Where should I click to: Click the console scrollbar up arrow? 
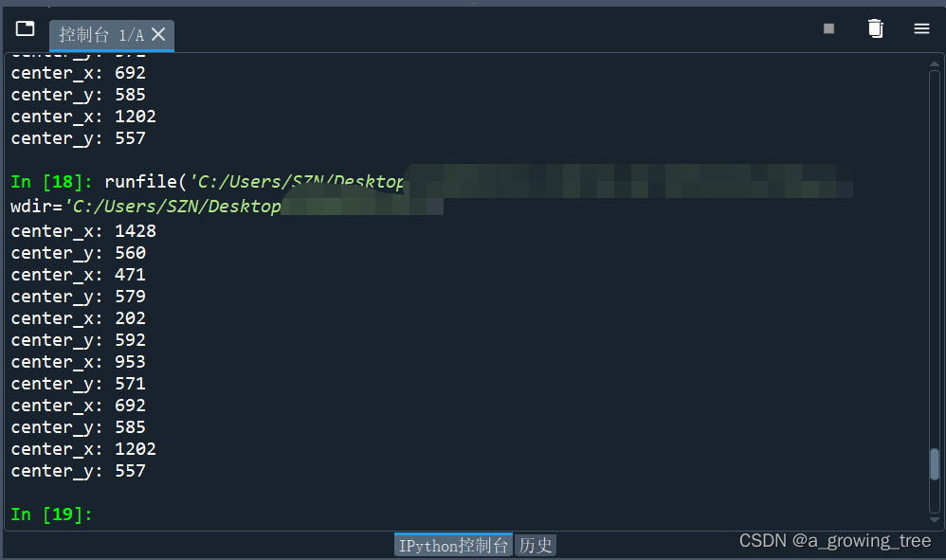click(935, 63)
